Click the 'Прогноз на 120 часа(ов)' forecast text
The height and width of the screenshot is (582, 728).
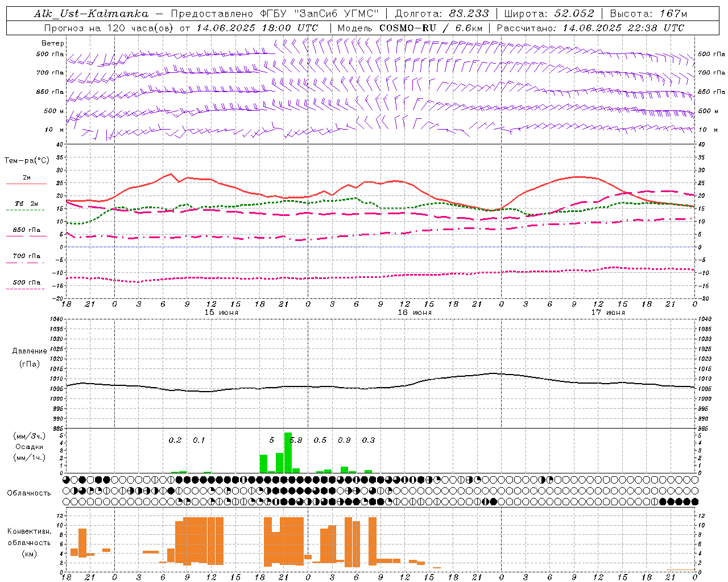tap(109, 28)
